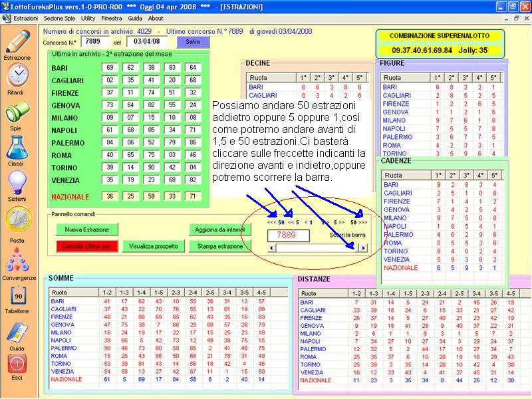Screen dimensions: 532x399
Task: Select CAGLIARI row in DECINE table
Action: [307, 95]
